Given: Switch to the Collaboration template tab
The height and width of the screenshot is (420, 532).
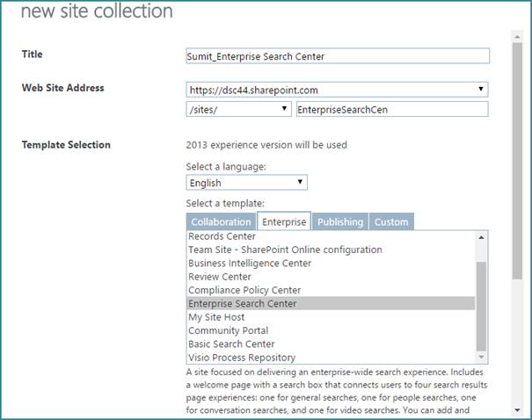Looking at the screenshot, I should coord(221,221).
